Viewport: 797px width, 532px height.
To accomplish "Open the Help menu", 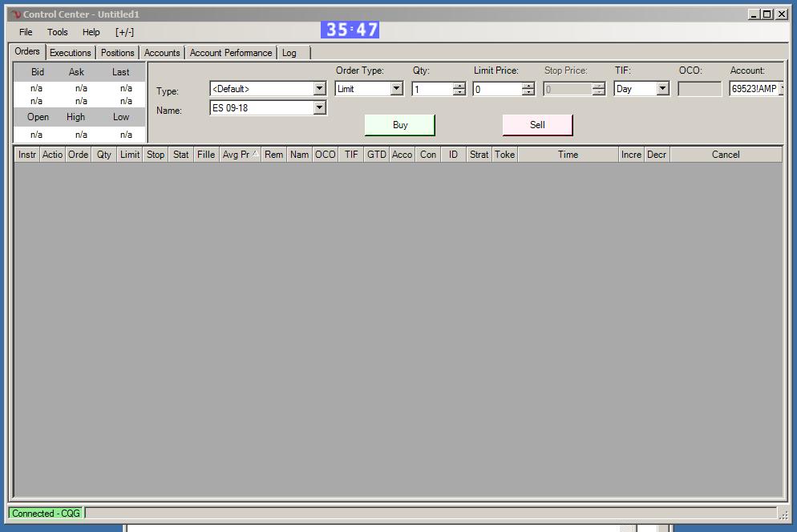I will 91,32.
